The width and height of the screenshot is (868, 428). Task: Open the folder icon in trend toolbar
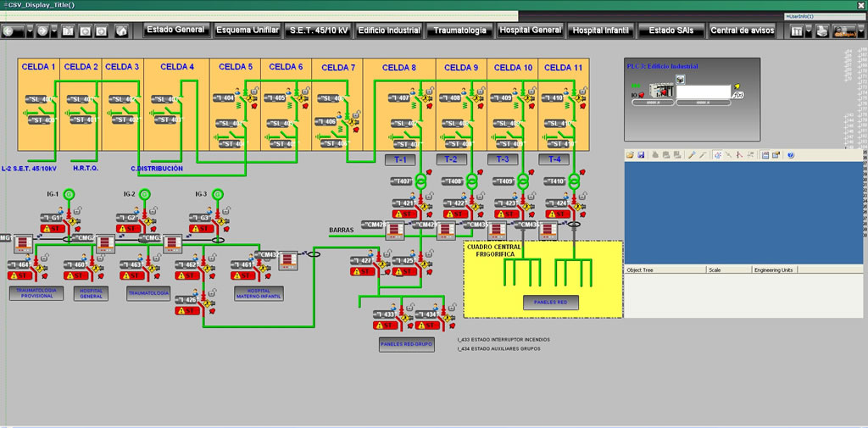pos(631,156)
